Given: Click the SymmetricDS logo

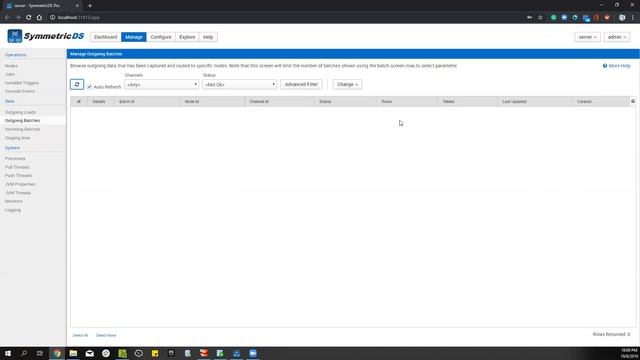Looking at the screenshot, I should 46,36.
